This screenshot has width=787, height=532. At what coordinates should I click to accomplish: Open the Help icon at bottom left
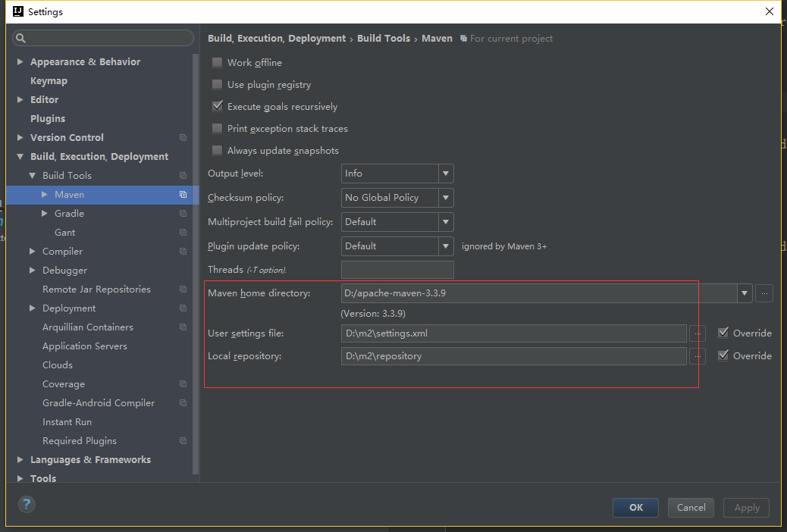pyautogui.click(x=26, y=504)
